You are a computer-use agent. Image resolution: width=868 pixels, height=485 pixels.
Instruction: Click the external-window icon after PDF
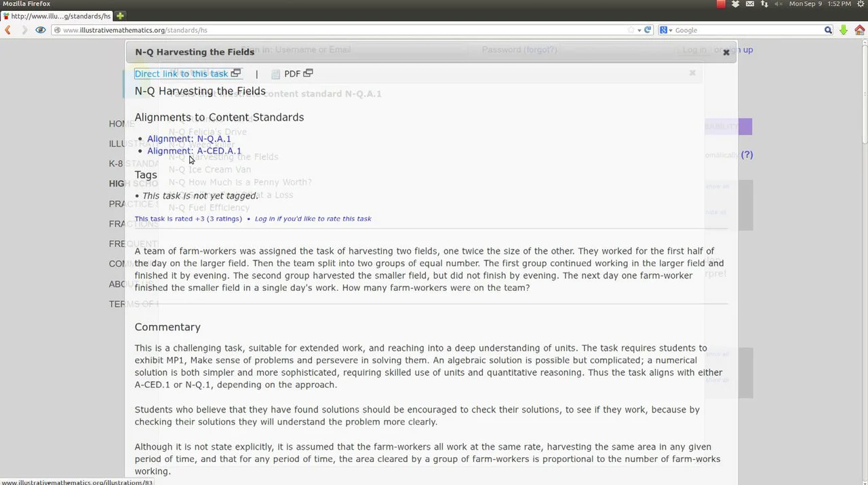point(308,73)
